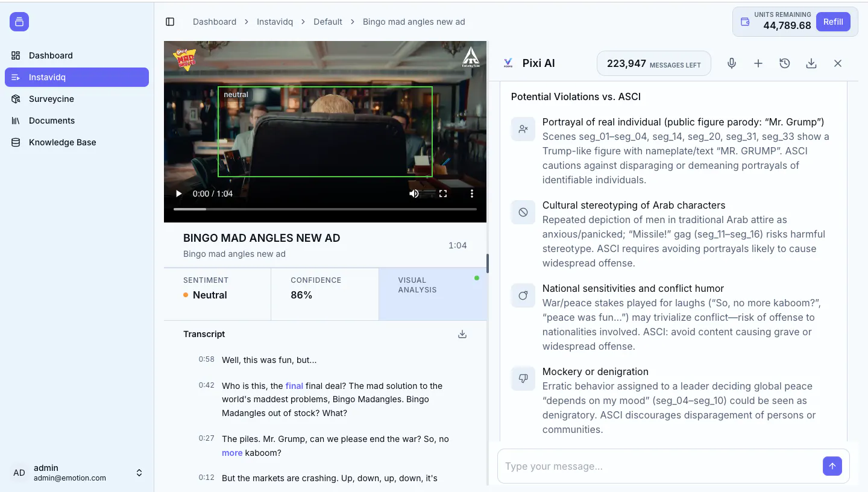Click Dashboard breadcrumb link
This screenshot has width=868, height=492.
click(215, 22)
